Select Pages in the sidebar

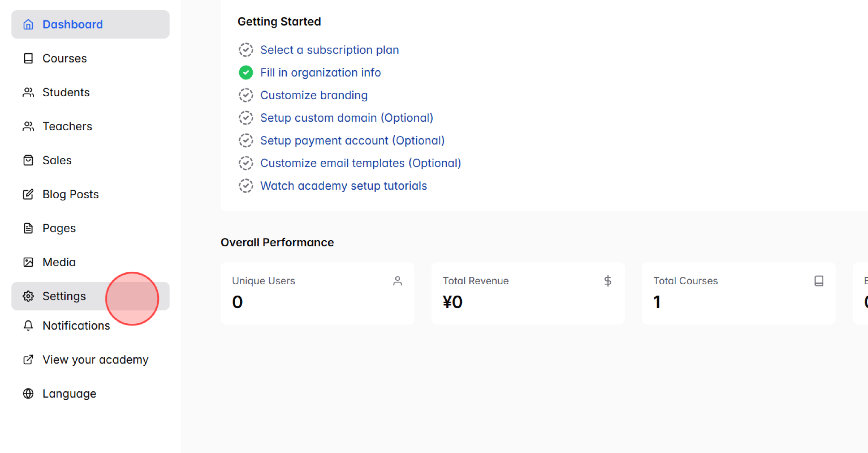59,228
